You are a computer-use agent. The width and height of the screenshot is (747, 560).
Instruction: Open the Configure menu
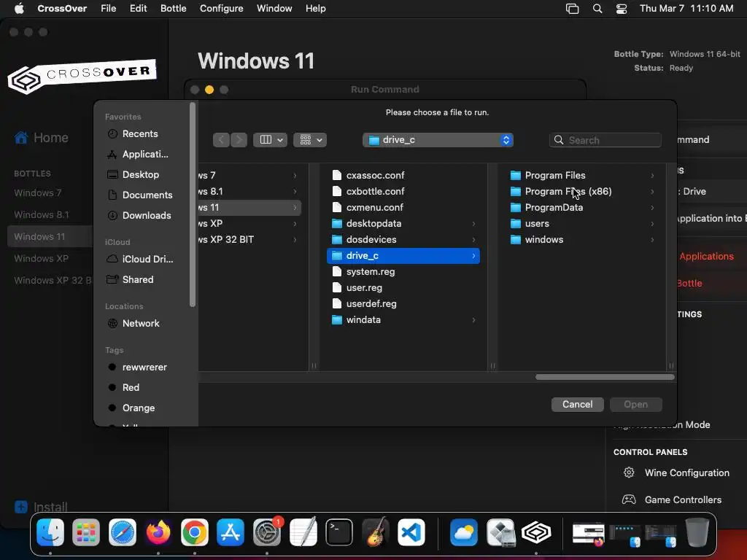(222, 9)
